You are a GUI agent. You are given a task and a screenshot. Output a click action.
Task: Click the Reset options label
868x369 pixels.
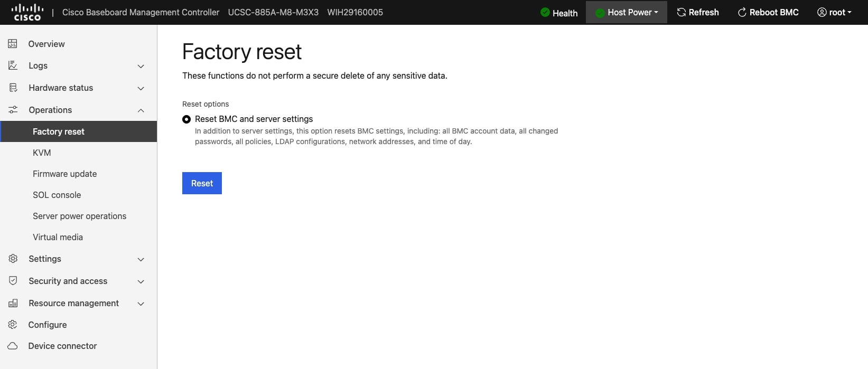(x=206, y=104)
